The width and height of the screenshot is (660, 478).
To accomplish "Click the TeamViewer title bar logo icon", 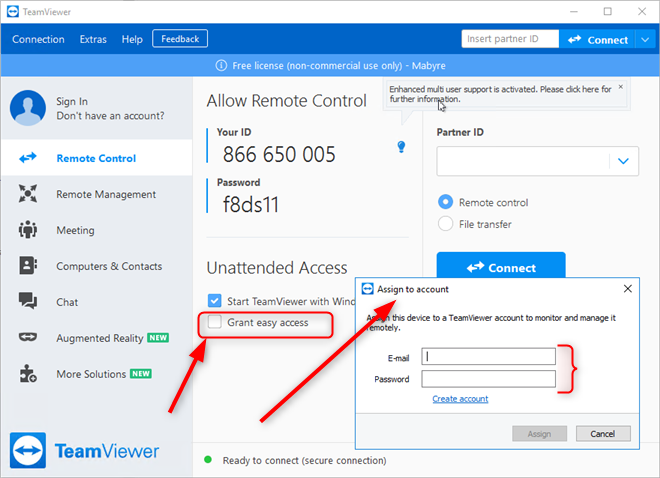I will tap(13, 11).
